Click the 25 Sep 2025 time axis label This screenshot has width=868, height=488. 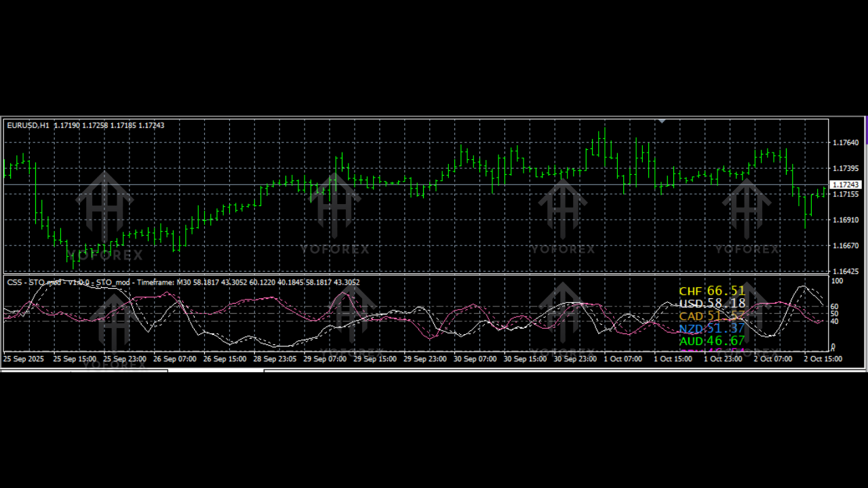pyautogui.click(x=23, y=359)
